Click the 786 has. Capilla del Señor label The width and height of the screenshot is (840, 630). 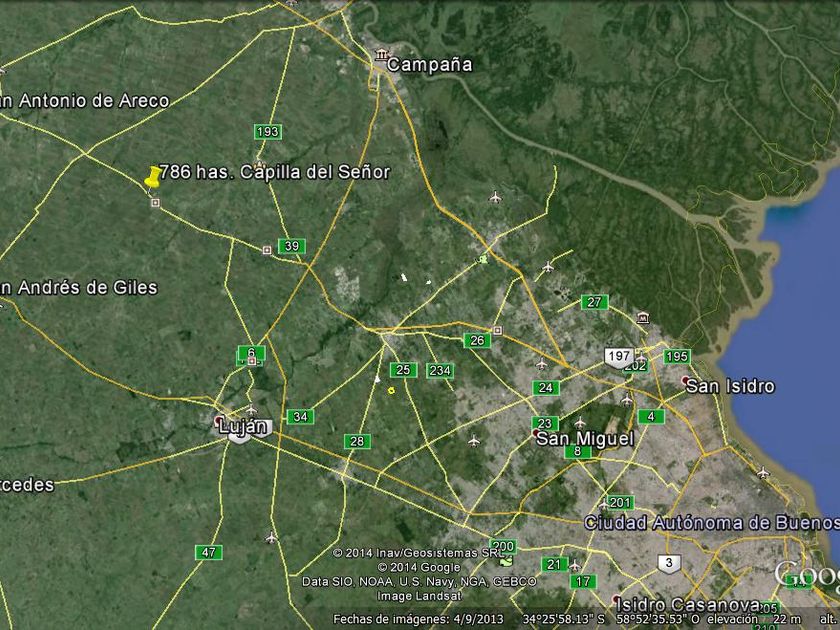pos(275,172)
